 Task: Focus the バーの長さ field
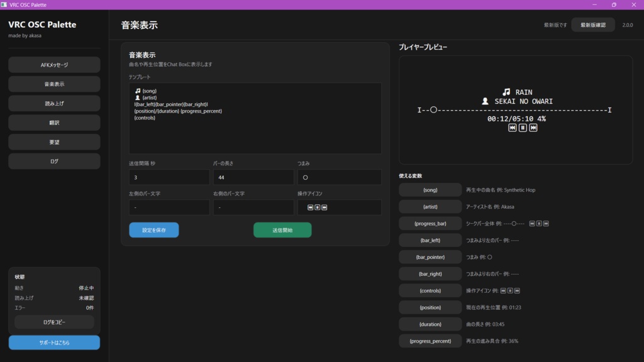253,177
